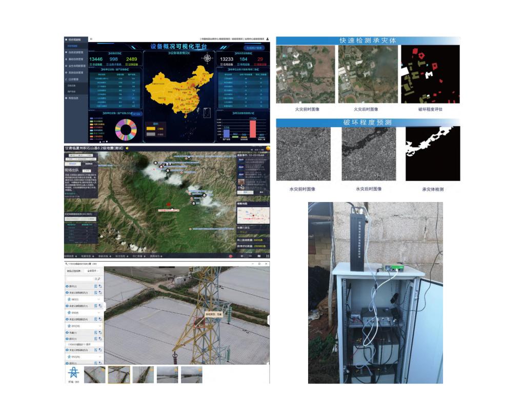The image size is (525, 420).
Task: Click the hamburger menu icon beside the sidebar
Action: point(91,38)
